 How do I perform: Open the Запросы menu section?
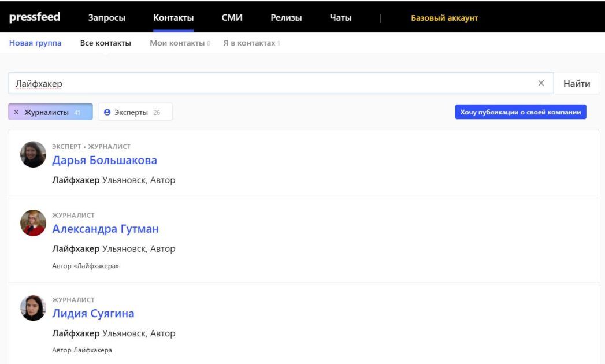tap(106, 18)
